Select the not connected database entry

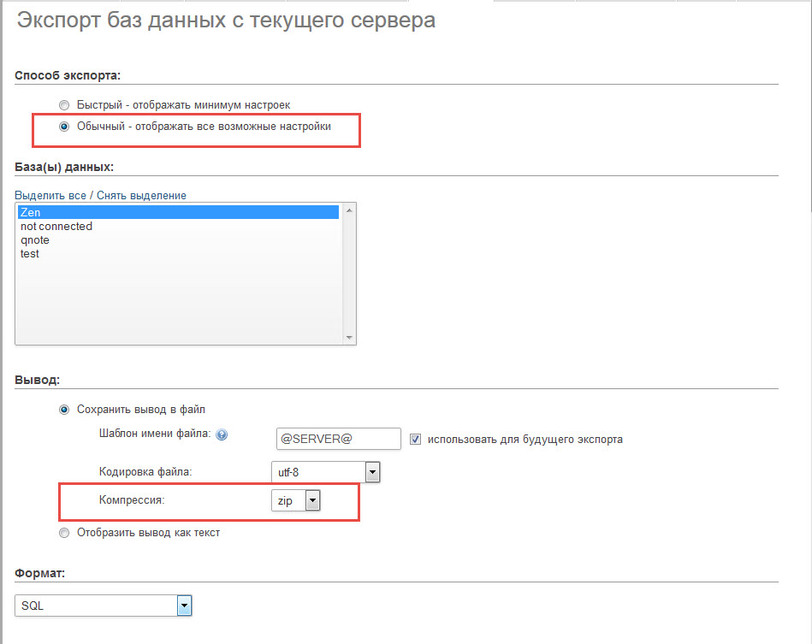point(179,227)
